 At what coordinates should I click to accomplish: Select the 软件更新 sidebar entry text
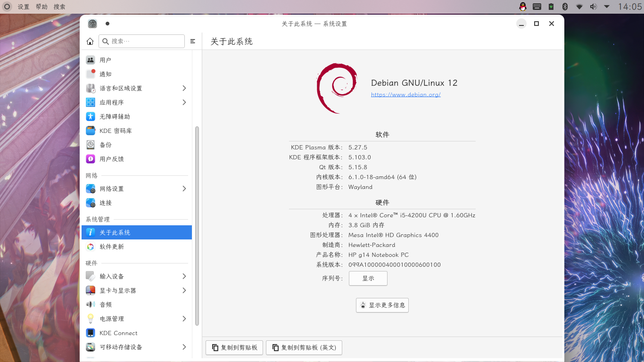pyautogui.click(x=112, y=247)
